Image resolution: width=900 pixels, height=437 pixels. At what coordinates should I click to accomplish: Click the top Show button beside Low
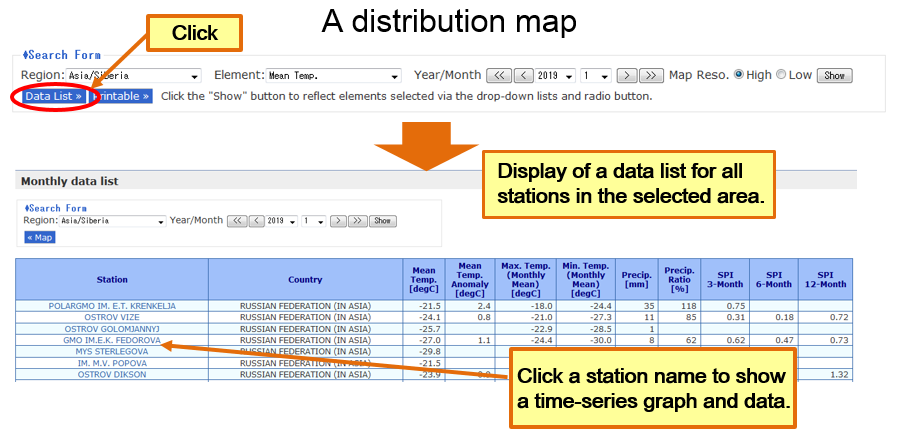(x=835, y=76)
